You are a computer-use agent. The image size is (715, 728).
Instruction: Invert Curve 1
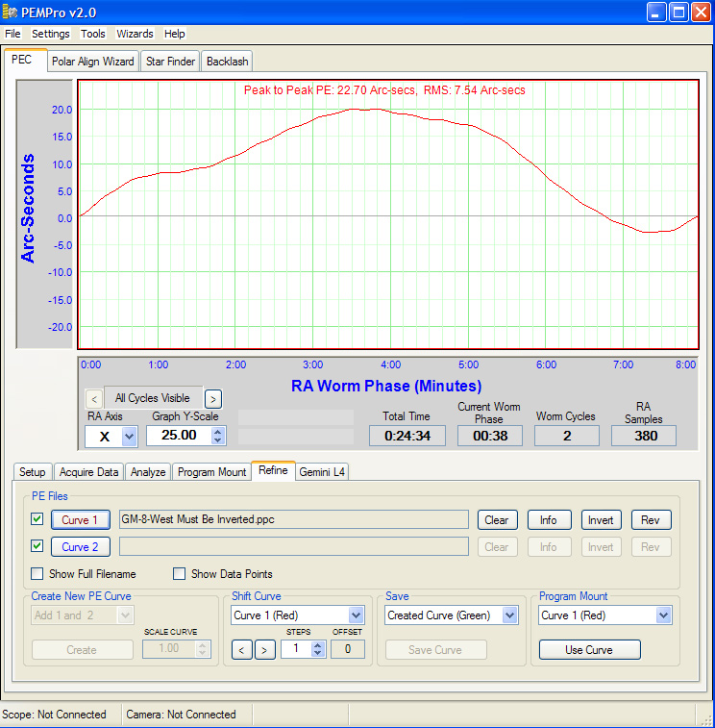click(x=601, y=520)
